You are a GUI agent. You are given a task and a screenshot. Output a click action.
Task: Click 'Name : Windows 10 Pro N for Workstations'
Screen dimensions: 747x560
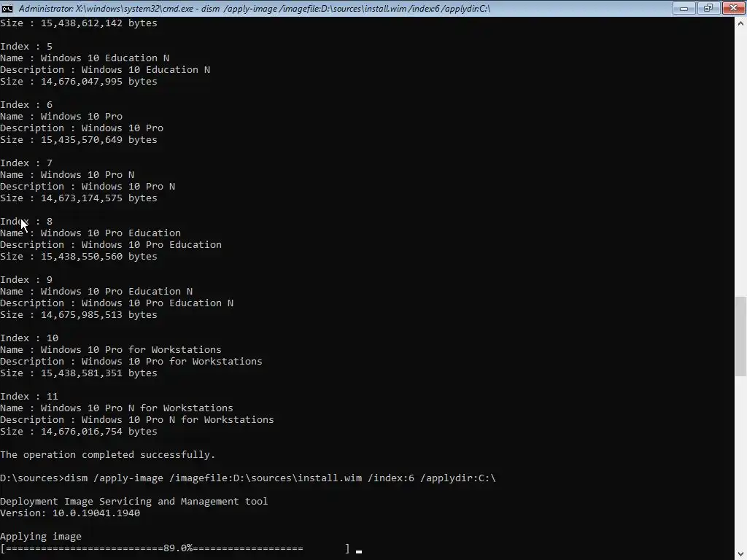117,408
